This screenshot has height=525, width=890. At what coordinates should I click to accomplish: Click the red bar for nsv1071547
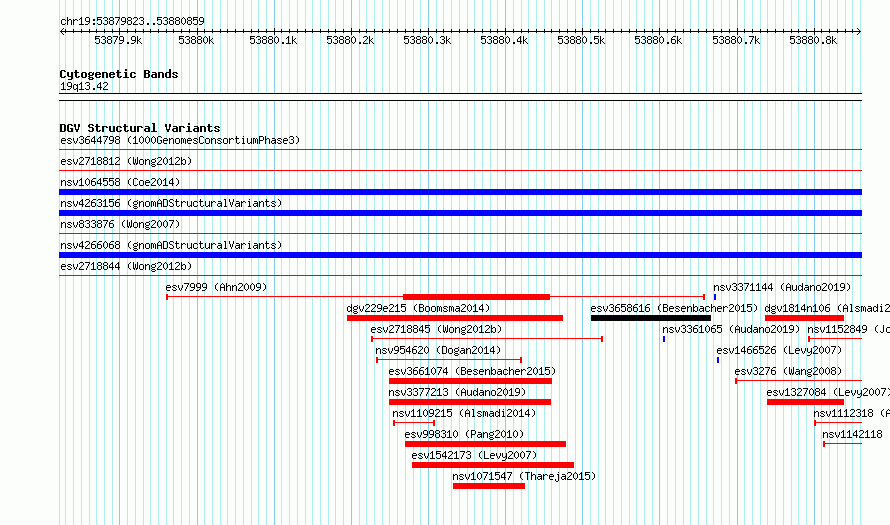[x=489, y=486]
